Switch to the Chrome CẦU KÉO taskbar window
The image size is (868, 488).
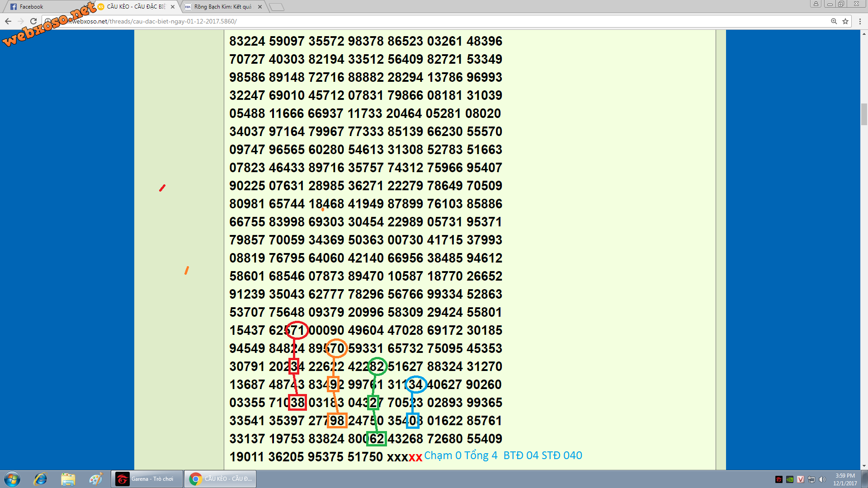tap(220, 479)
